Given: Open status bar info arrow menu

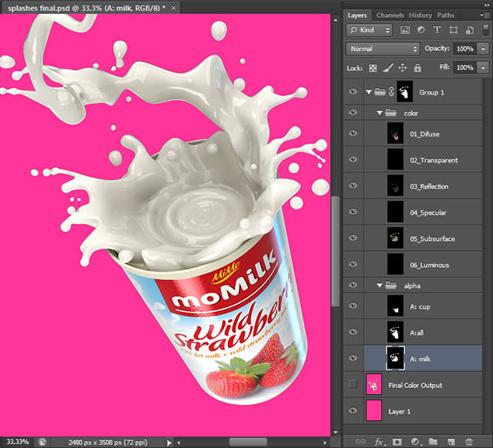Looking at the screenshot, I should 169,443.
